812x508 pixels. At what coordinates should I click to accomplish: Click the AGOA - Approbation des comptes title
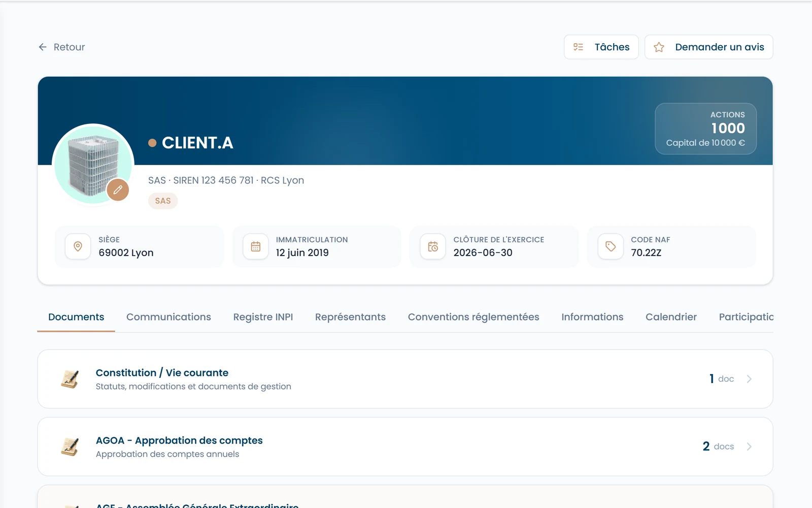179,440
